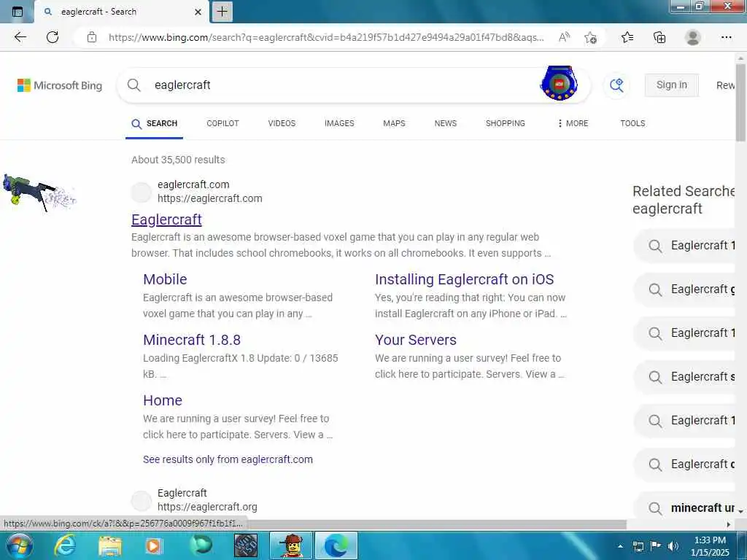Open Windows Explorer folder on taskbar
Screen dimensions: 747x560
[x=110, y=545]
